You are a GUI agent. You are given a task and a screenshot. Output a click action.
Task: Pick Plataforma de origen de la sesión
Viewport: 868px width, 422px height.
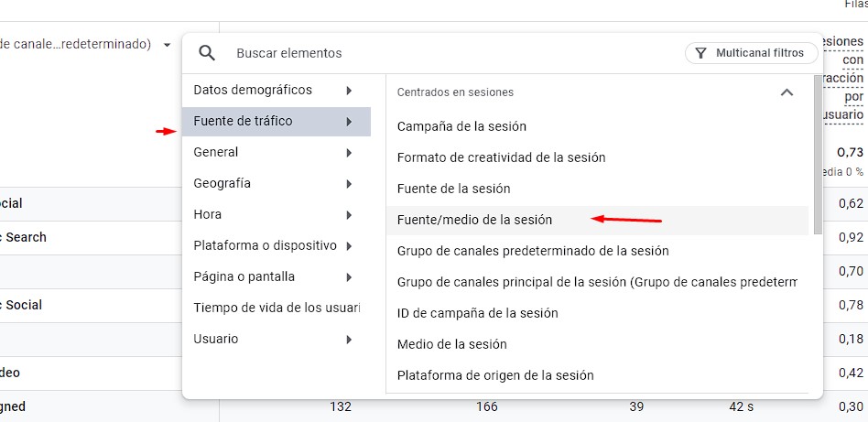click(495, 375)
